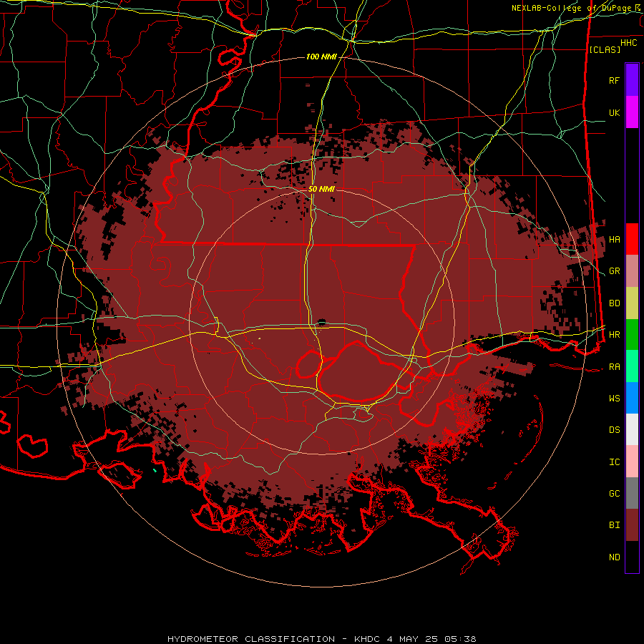This screenshot has width=644, height=644.
Task: Click the 100 NMI range ring label
Action: [321, 57]
